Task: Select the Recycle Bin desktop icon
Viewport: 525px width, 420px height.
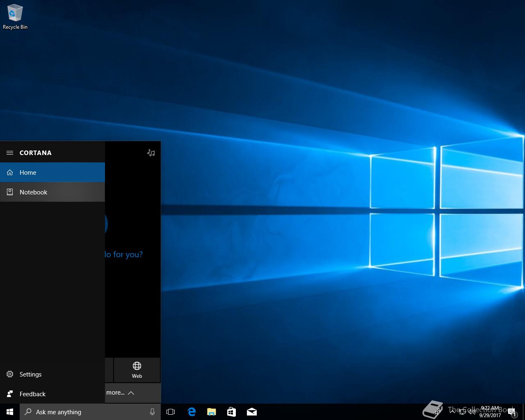Action: coord(15,17)
